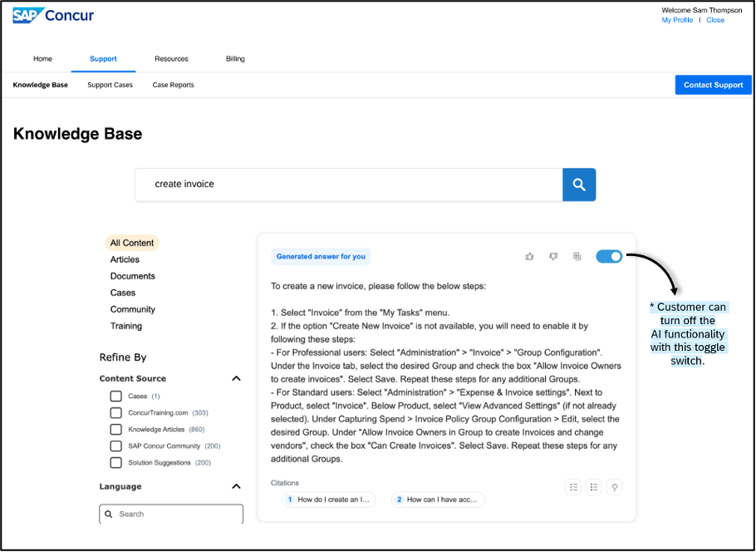Image resolution: width=756 pixels, height=552 pixels.
Task: Select the All Content filter
Action: [x=132, y=243]
